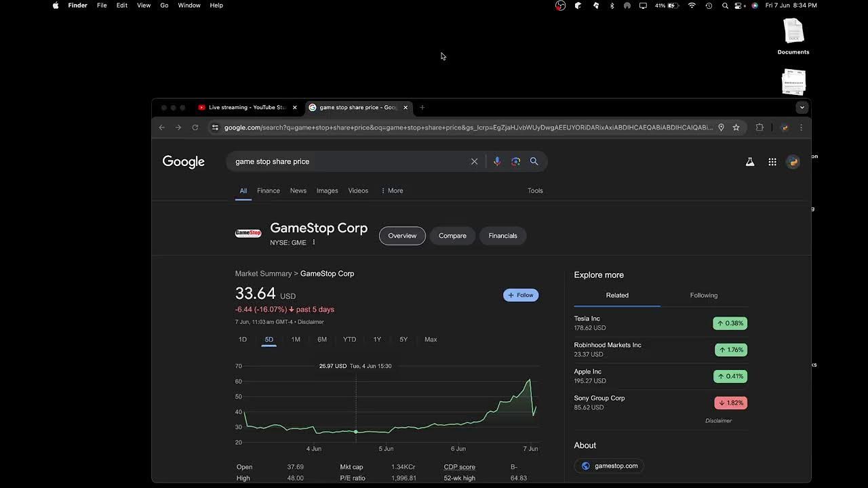This screenshot has width=868, height=488.
Task: Select the Images search tab
Action: (327, 190)
